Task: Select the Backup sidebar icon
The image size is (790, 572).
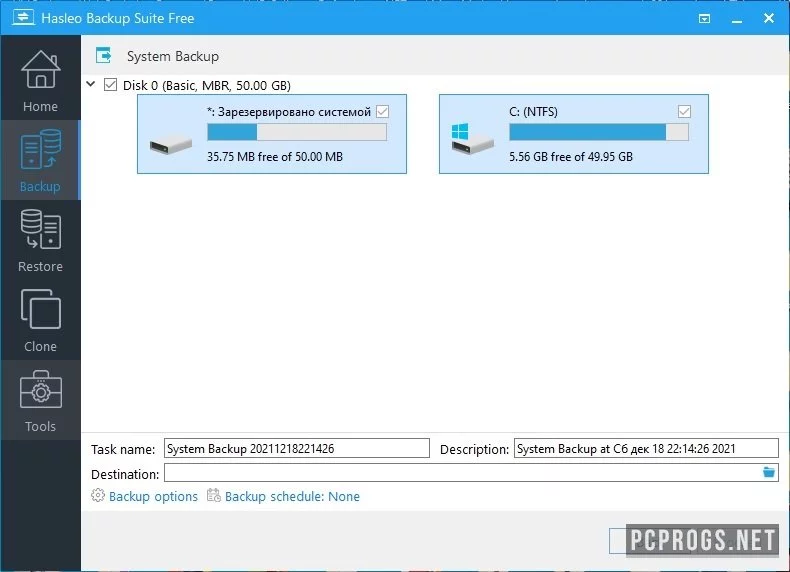Action: [x=41, y=149]
